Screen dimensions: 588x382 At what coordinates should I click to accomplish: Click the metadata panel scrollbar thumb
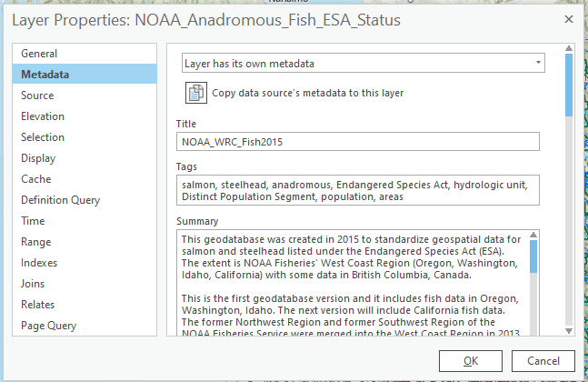(569, 85)
